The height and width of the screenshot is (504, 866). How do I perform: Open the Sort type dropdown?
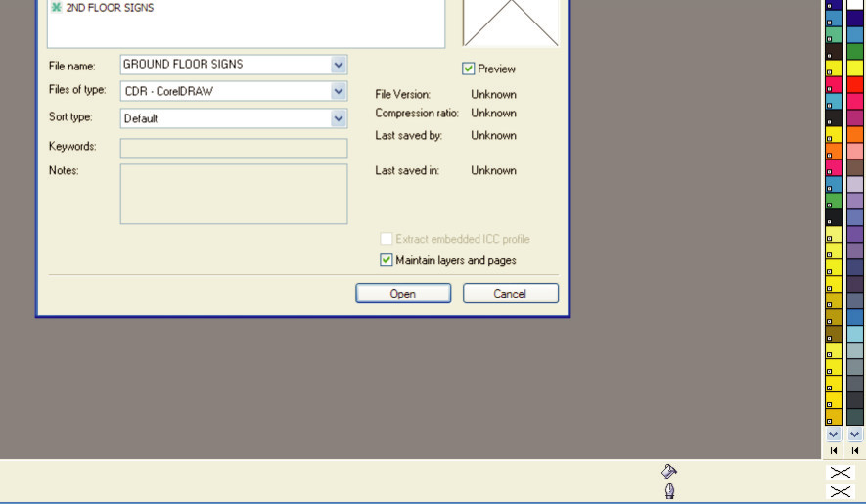tap(339, 118)
